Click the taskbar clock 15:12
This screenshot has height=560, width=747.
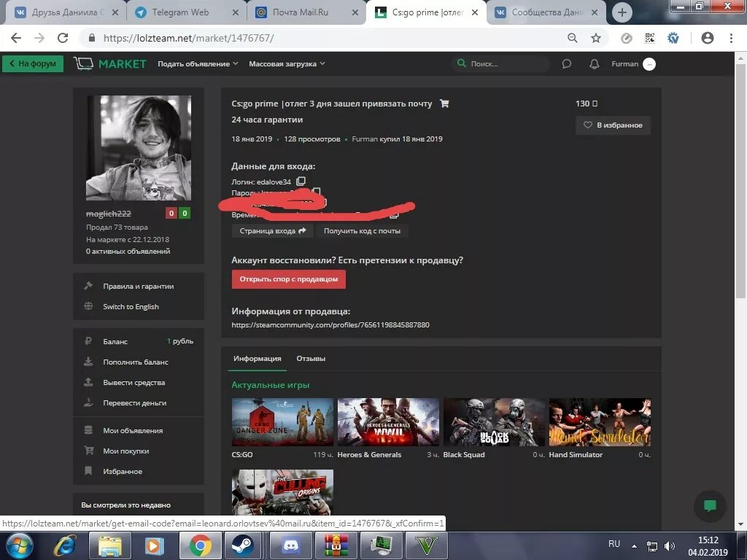708,540
